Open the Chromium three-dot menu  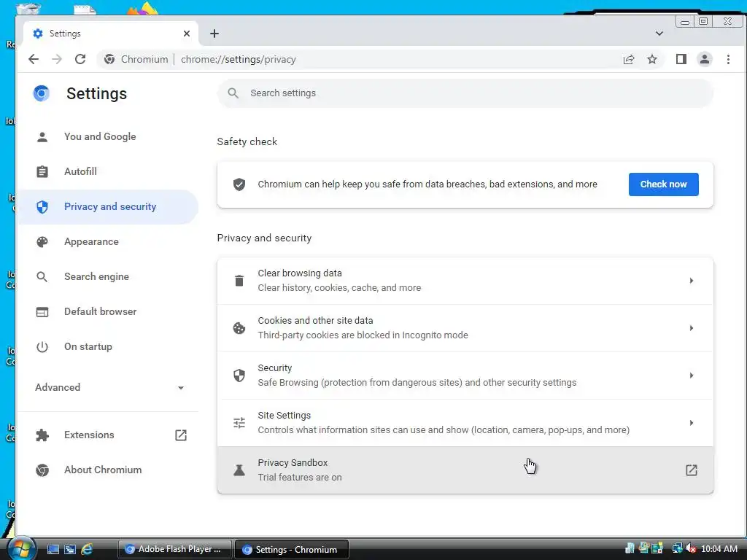pyautogui.click(x=728, y=59)
